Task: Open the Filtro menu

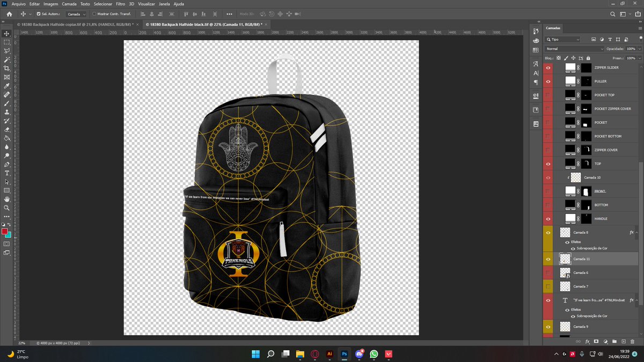Action: [120, 4]
